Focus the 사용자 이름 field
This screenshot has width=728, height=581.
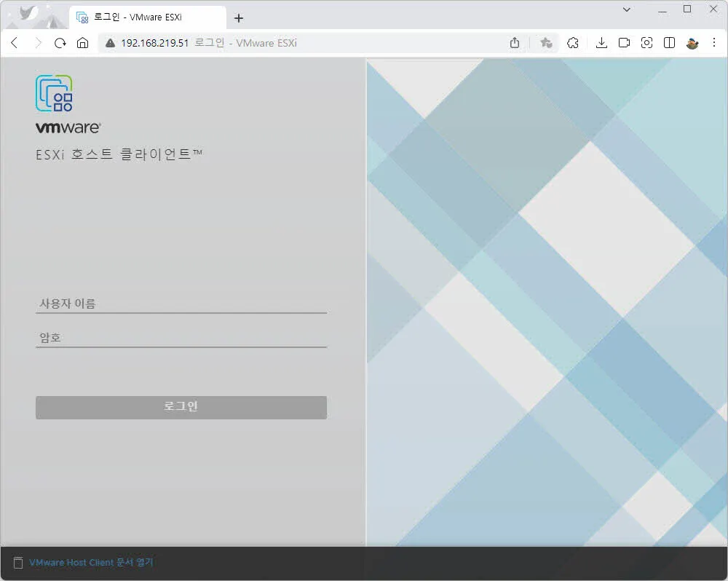pos(181,304)
